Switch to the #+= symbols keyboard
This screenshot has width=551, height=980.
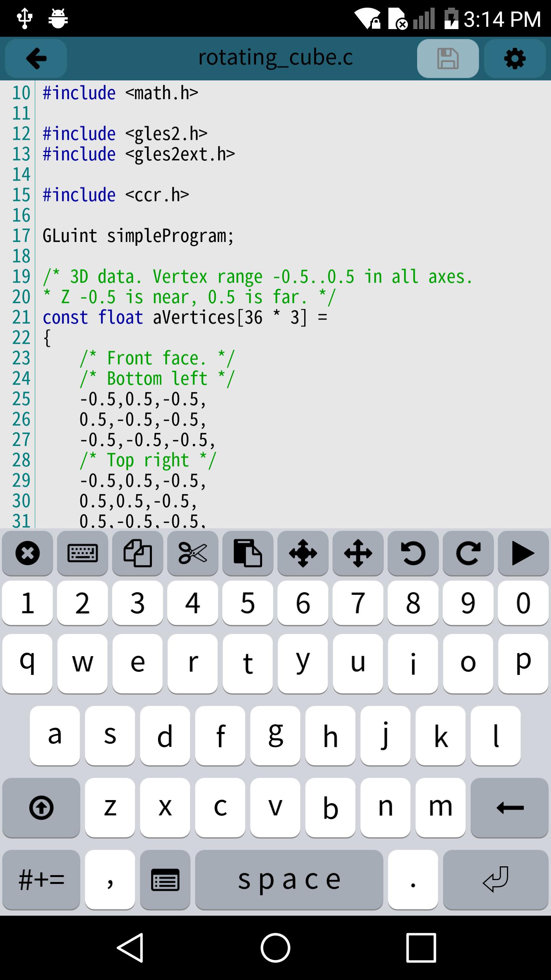tap(41, 880)
